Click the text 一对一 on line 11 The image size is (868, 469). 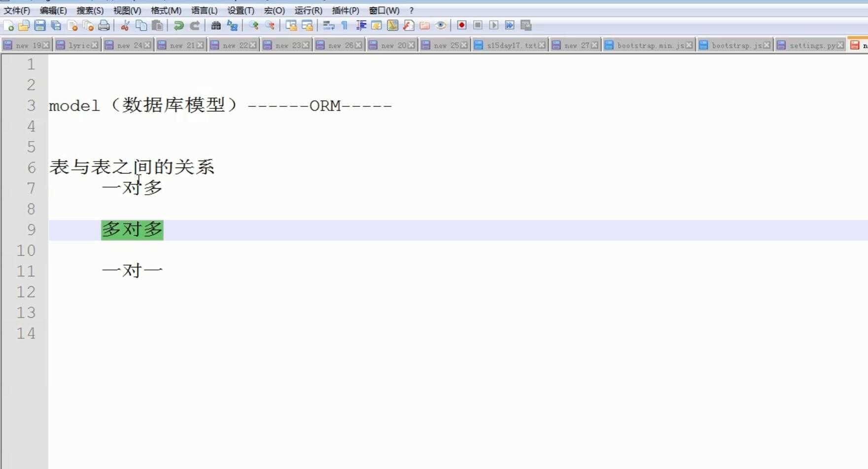coord(132,270)
